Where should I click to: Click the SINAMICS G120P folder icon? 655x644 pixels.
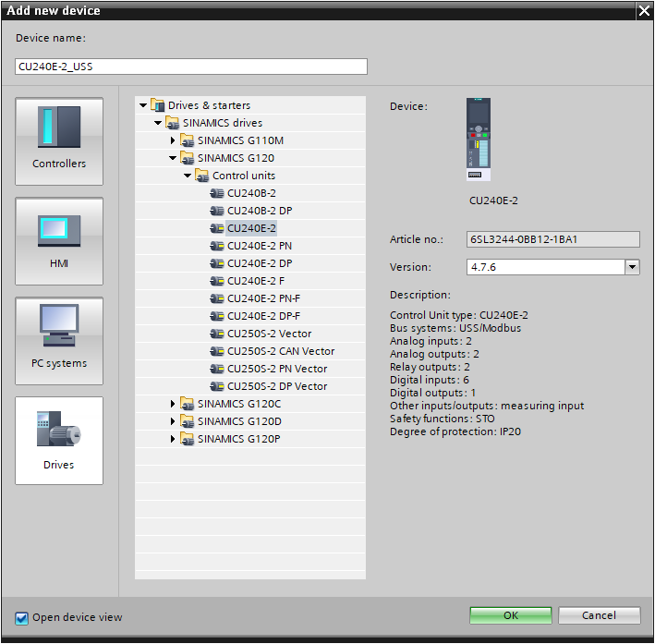(187, 438)
